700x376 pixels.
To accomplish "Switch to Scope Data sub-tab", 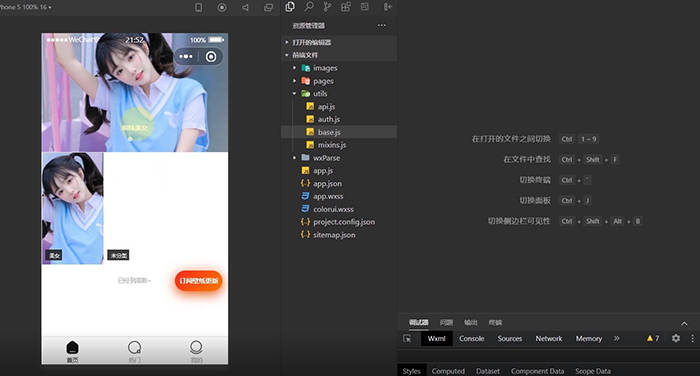I will [x=592, y=371].
